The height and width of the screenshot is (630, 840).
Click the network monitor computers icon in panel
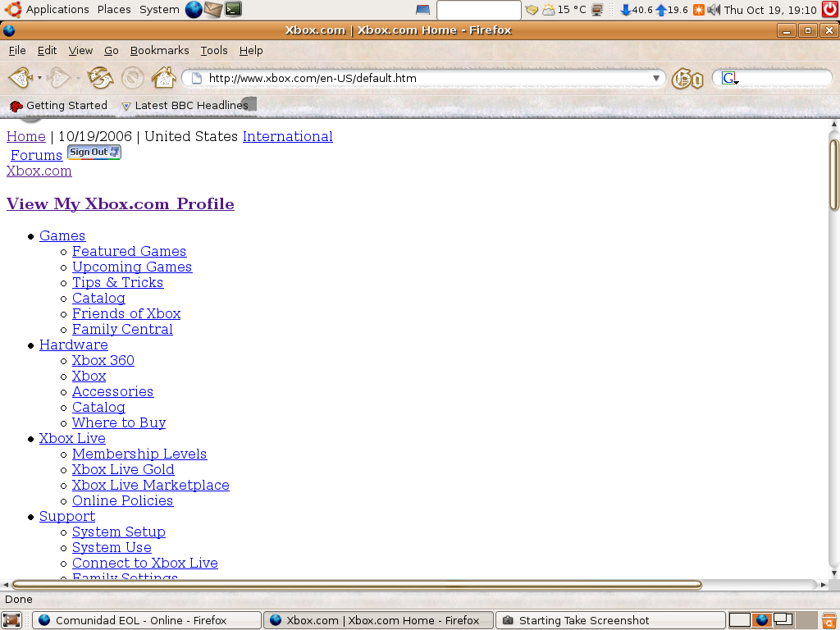coord(597,10)
